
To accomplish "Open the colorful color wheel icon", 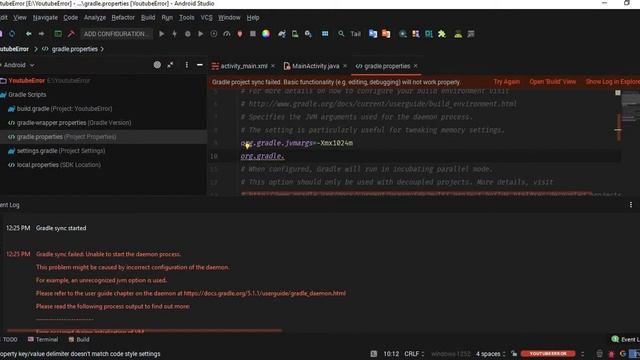I will pos(266,34).
